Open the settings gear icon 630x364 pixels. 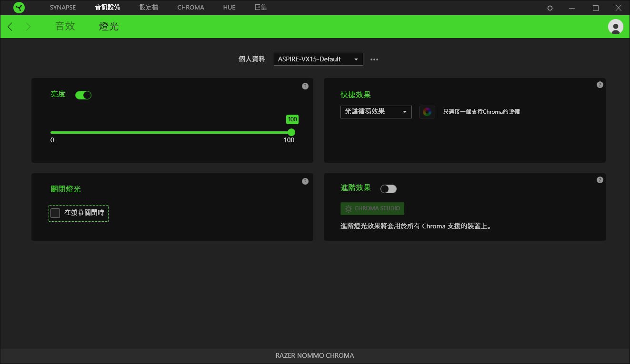pos(550,8)
